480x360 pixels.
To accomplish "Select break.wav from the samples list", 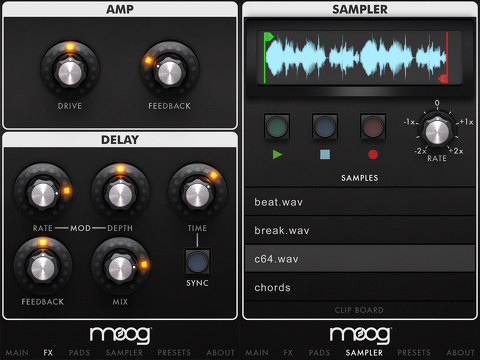I will pyautogui.click(x=360, y=230).
